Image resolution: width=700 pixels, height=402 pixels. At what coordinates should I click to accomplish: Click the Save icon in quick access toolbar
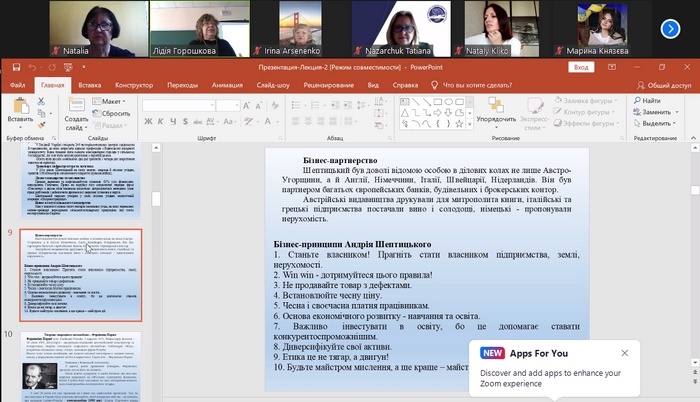(x=14, y=68)
